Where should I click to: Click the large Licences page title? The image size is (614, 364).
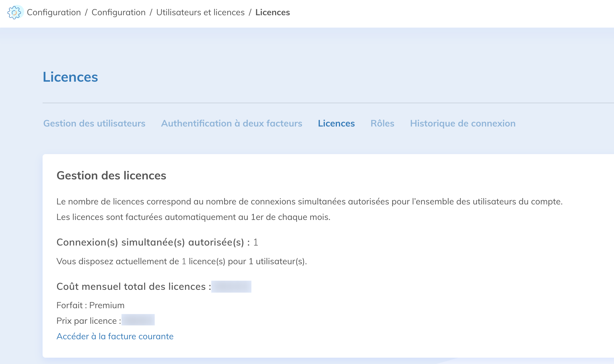(70, 77)
